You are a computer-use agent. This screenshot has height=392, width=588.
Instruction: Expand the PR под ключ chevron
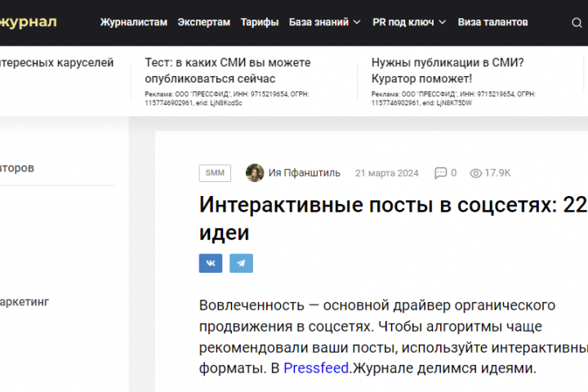pyautogui.click(x=443, y=23)
